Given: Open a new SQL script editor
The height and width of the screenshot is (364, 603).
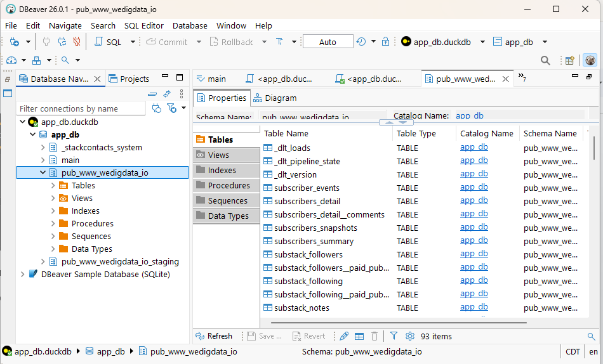Looking at the screenshot, I should [x=108, y=42].
